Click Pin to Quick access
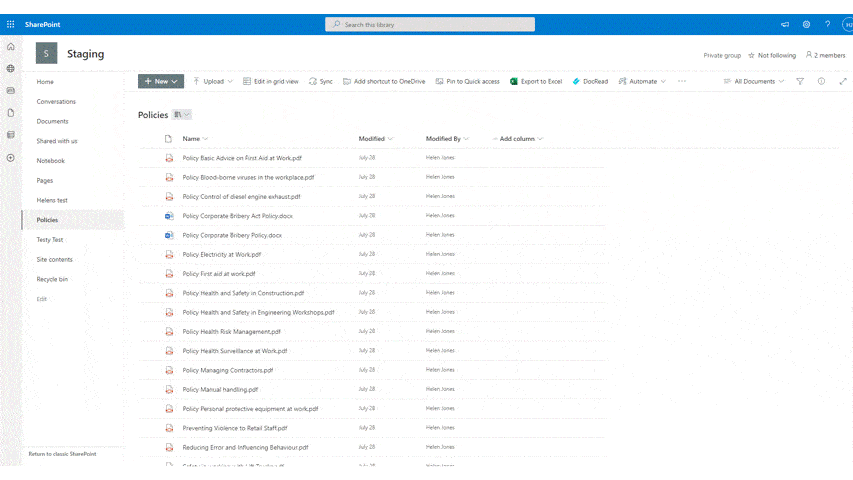 [x=467, y=82]
